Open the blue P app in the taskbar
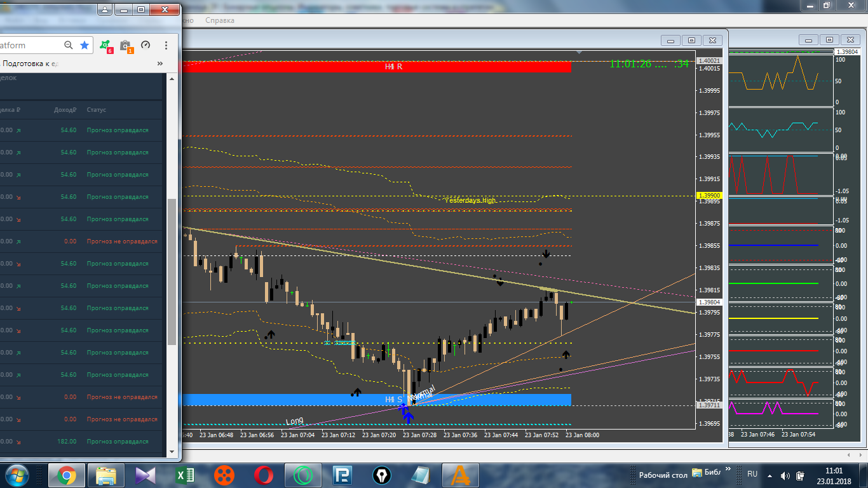The width and height of the screenshot is (868, 488). [x=342, y=475]
